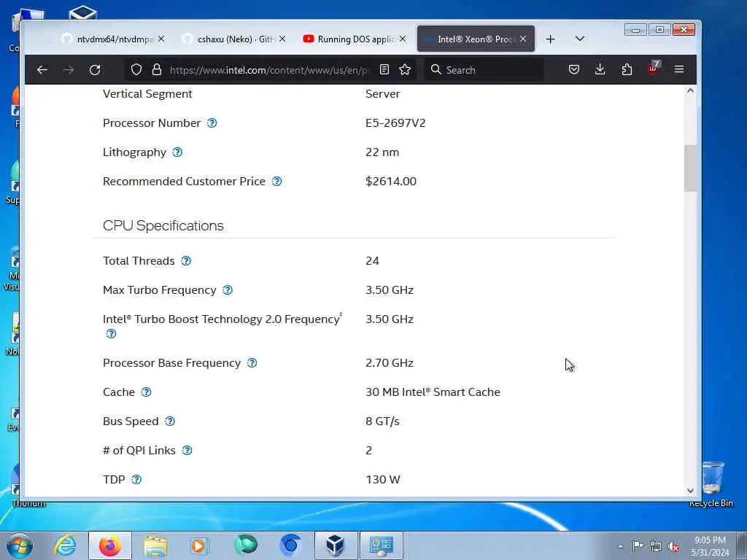This screenshot has width=747, height=560.
Task: Launch Internet Explorer from the taskbar
Action: point(65,545)
